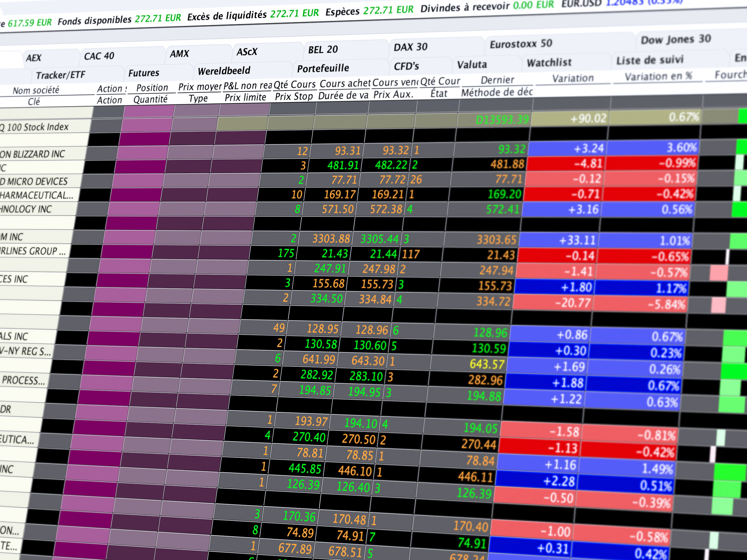747x560 pixels.
Task: Click the Prix Stop column header
Action: click(294, 96)
